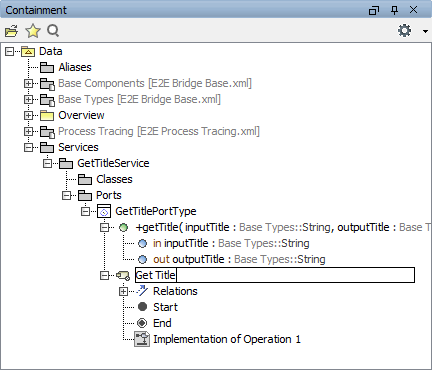This screenshot has height=370, width=432.
Task: Select the in inputTitle parameter row
Action: click(231, 243)
